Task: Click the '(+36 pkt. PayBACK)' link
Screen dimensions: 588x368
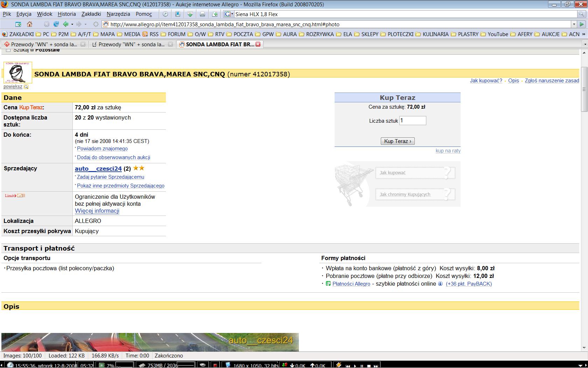Action: (x=469, y=284)
